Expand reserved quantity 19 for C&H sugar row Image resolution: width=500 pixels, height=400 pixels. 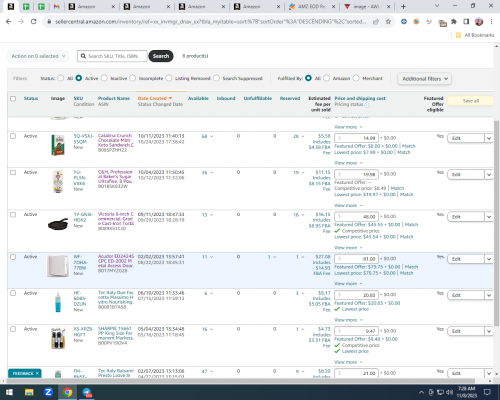(x=299, y=172)
